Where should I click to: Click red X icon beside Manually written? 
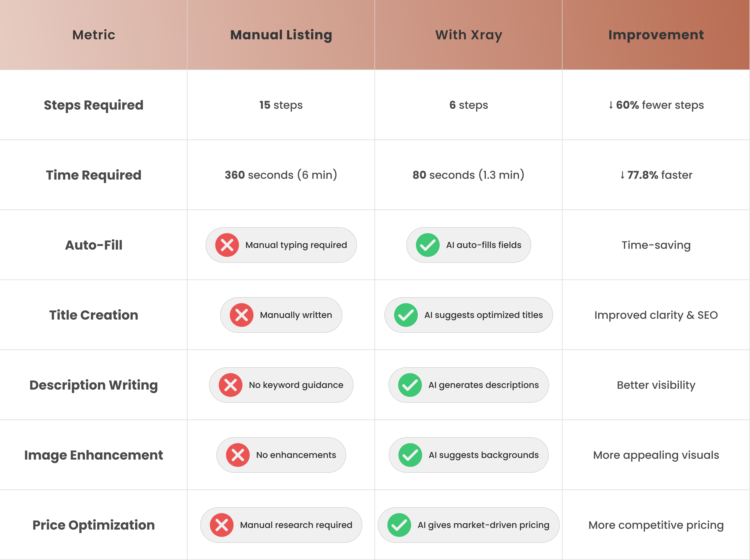tap(241, 315)
